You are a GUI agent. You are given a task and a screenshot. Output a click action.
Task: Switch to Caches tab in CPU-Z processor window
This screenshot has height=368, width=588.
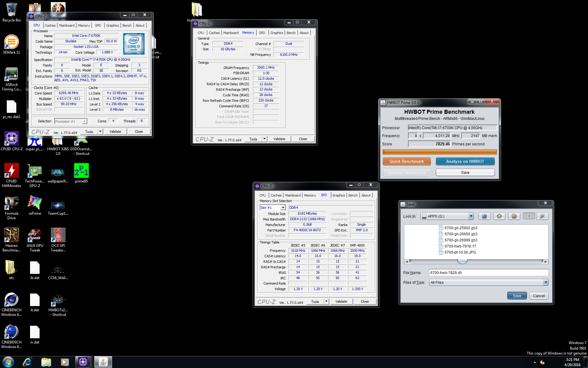[x=50, y=25]
